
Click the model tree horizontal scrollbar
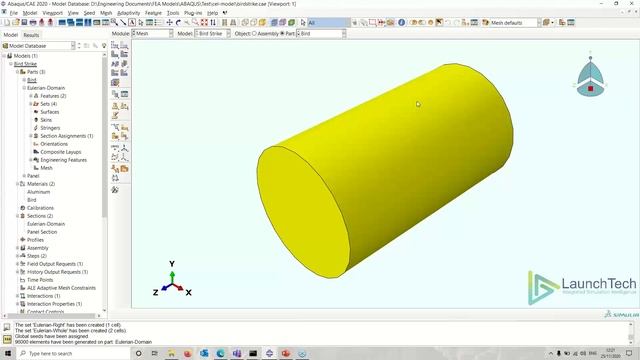[51, 316]
